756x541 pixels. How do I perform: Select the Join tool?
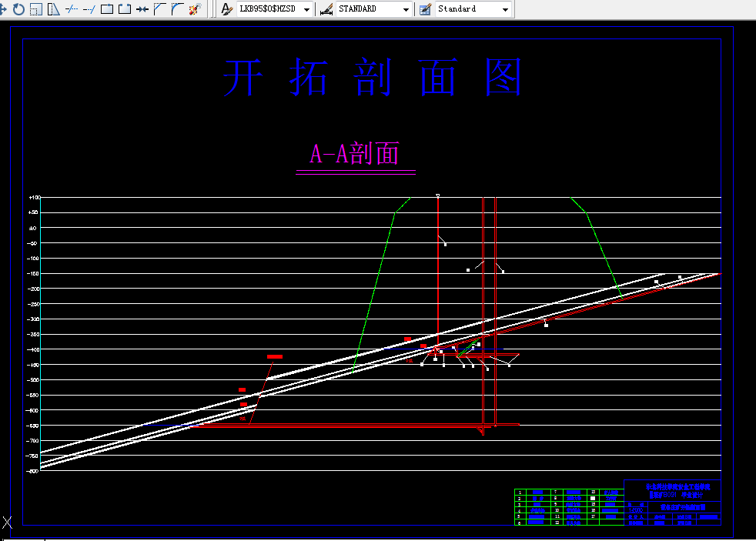tap(142, 8)
